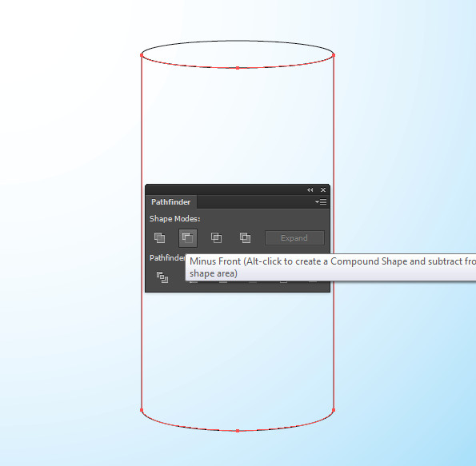The image size is (476, 466).
Task: Click the empty area beside Pathfinder tab
Action: coord(255,202)
